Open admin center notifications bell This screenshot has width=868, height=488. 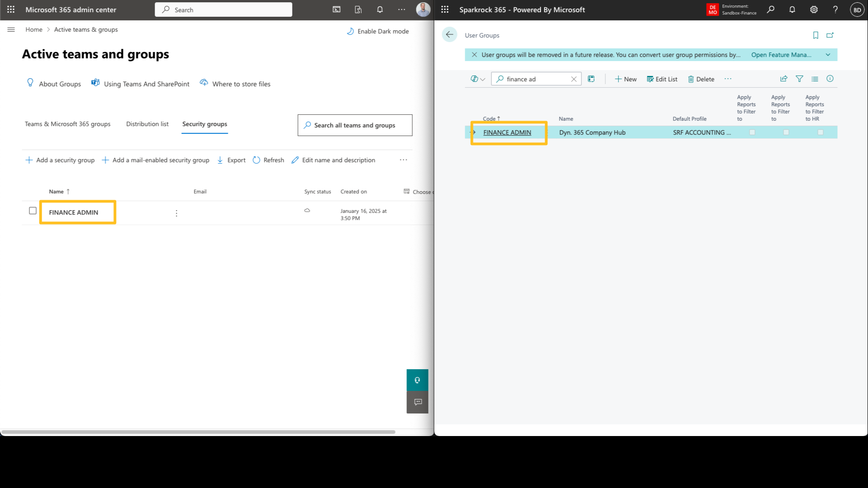click(380, 9)
